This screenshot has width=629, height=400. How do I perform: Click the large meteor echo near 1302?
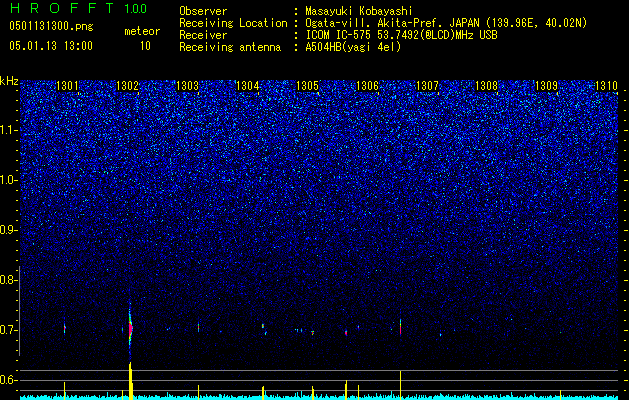point(130,329)
